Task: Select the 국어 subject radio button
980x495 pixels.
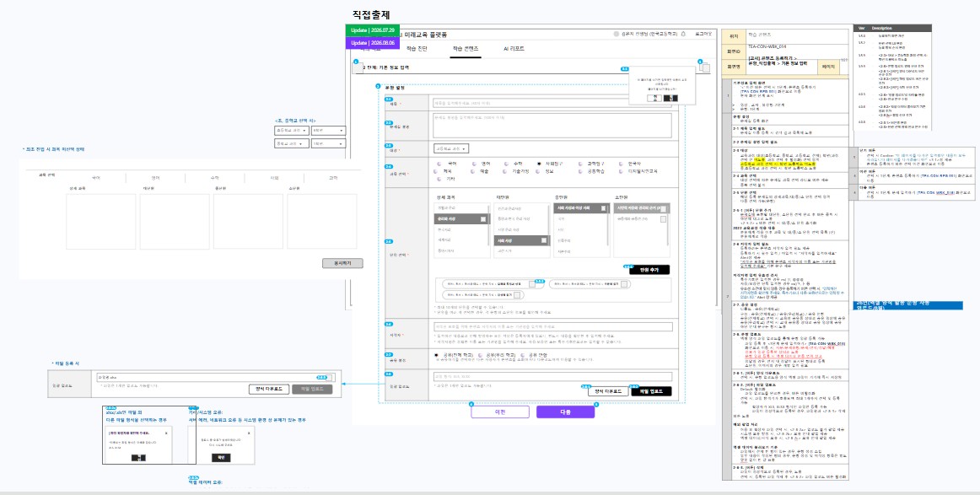Action: (x=439, y=163)
